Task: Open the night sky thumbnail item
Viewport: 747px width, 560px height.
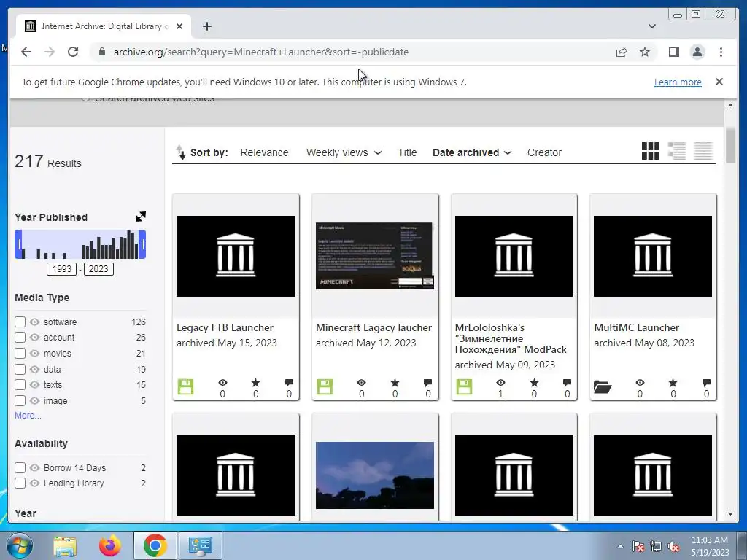Action: (374, 475)
